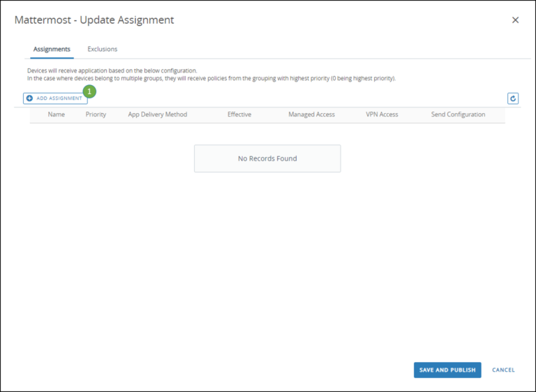Click the Send Configuration column header

[x=458, y=114]
